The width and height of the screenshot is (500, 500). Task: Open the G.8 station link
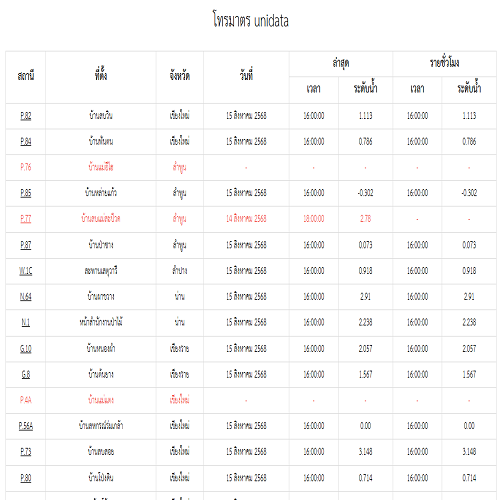point(26,374)
